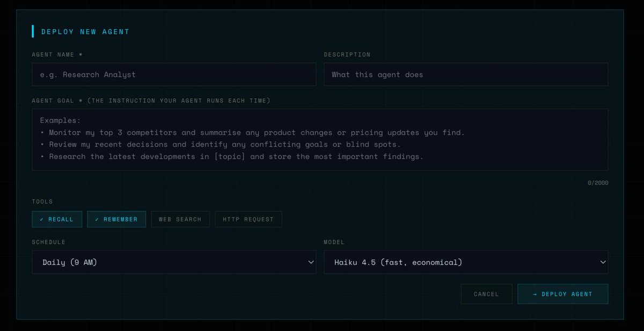
Task: Click the Model field label
Action: [334, 242]
